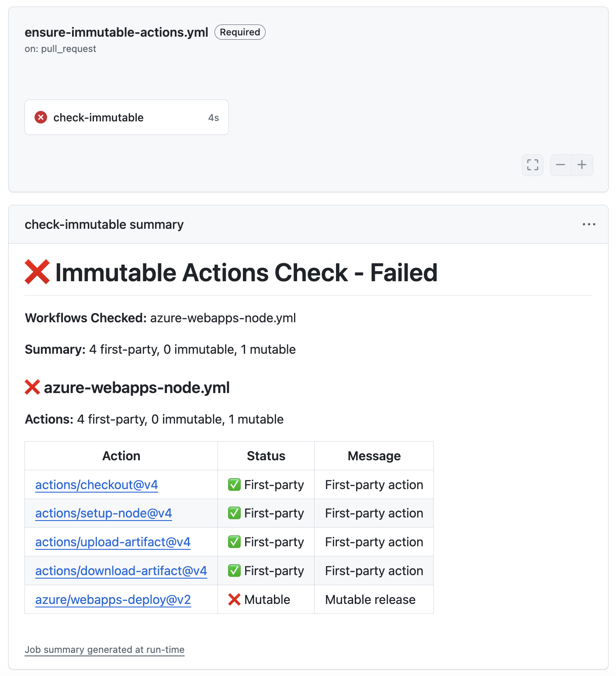Image resolution: width=616 pixels, height=676 pixels.
Task: Open the actions/setup-node@v4 link
Action: [x=104, y=513]
